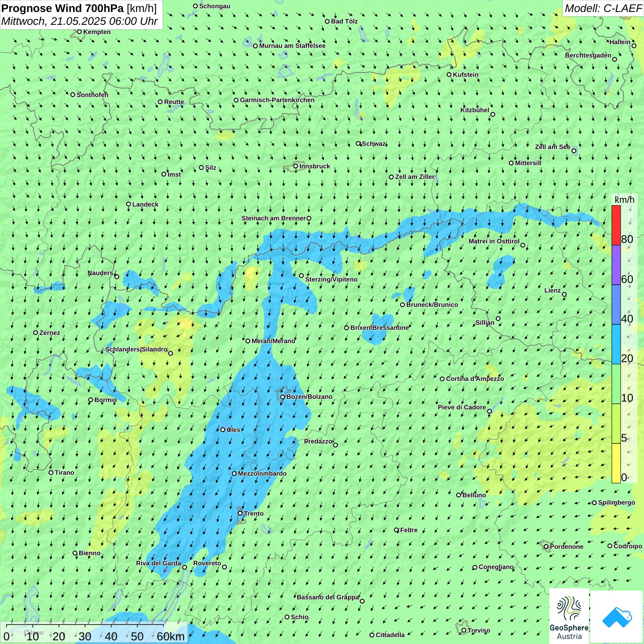Image resolution: width=644 pixels, height=644 pixels.
Task: Select the Bad Tölz city label
Action: coord(345,21)
